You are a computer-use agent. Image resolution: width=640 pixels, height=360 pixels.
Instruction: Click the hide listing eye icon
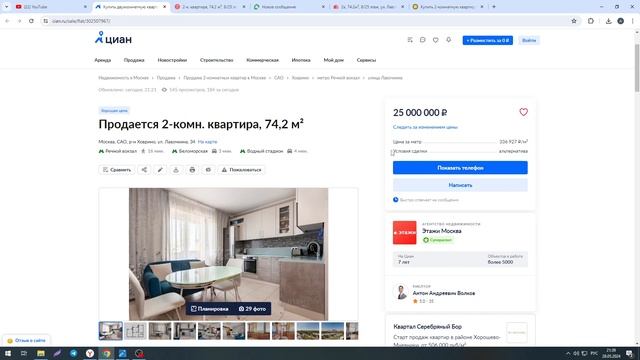pos(208,170)
